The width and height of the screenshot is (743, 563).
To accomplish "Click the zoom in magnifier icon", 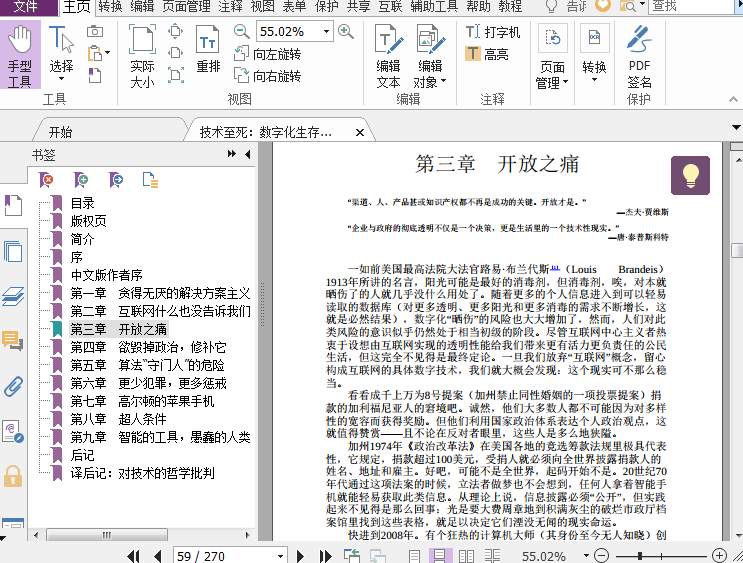I will (346, 32).
